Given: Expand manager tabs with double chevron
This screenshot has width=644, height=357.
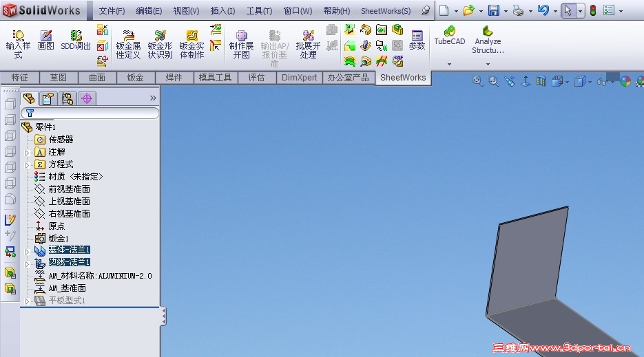Looking at the screenshot, I should point(153,98).
